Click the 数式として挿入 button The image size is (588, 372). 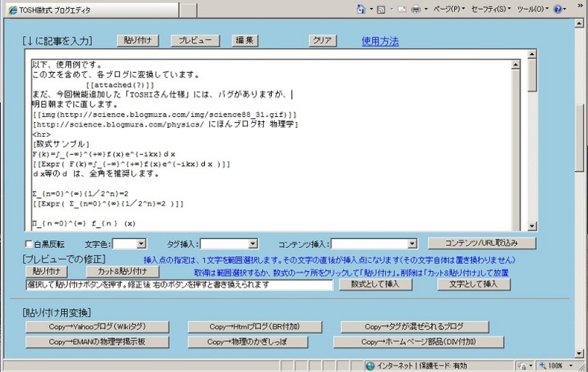[376, 285]
